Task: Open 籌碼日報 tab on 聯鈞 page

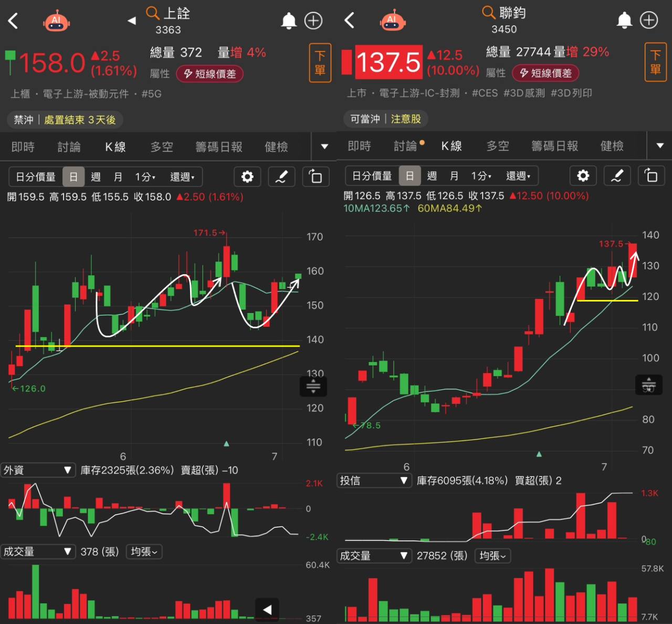Action: 555,146
